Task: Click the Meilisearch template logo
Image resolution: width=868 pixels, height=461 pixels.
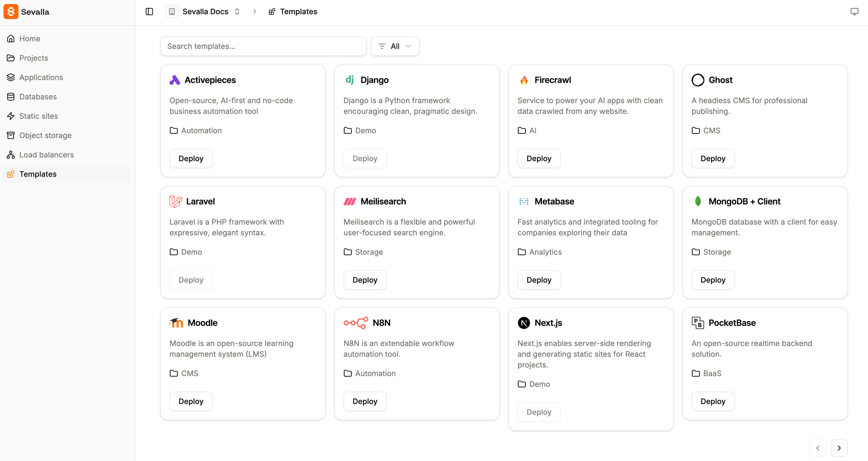Action: [350, 201]
